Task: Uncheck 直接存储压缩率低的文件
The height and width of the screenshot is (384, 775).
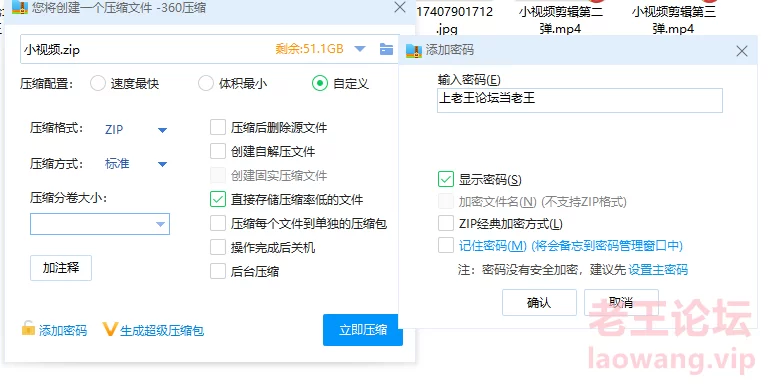Action: [217, 199]
